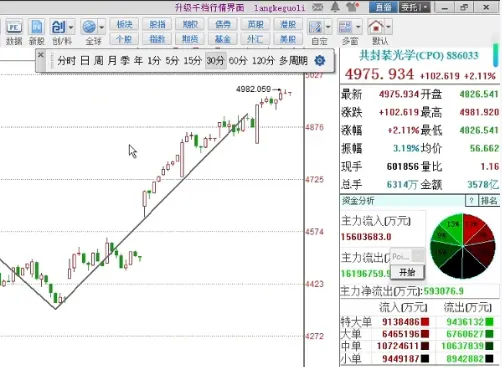This screenshot has width=502, height=367.
Task: Expand the 多窗 dropdown arrow
Action: [x=358, y=27]
